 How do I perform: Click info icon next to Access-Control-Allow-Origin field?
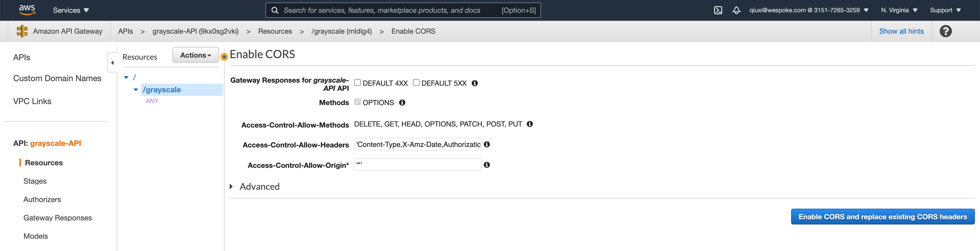pos(487,165)
